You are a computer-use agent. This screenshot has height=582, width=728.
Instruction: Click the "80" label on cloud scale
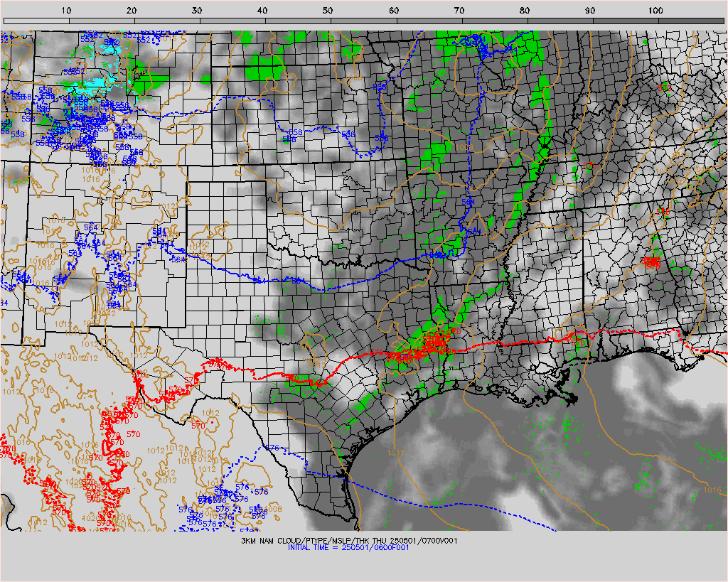(525, 11)
